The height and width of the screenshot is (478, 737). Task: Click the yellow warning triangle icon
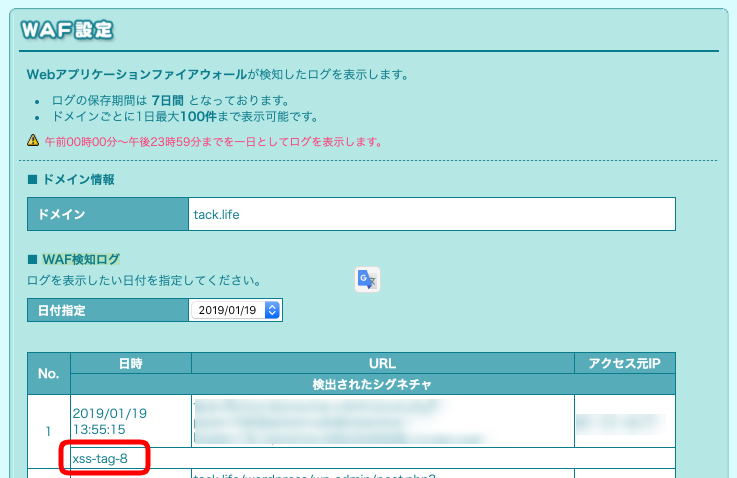point(33,140)
